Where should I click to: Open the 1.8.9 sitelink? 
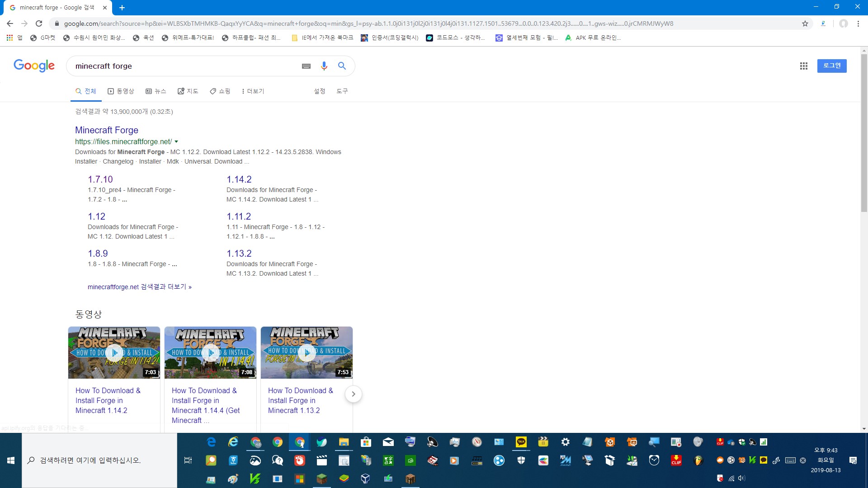(98, 253)
